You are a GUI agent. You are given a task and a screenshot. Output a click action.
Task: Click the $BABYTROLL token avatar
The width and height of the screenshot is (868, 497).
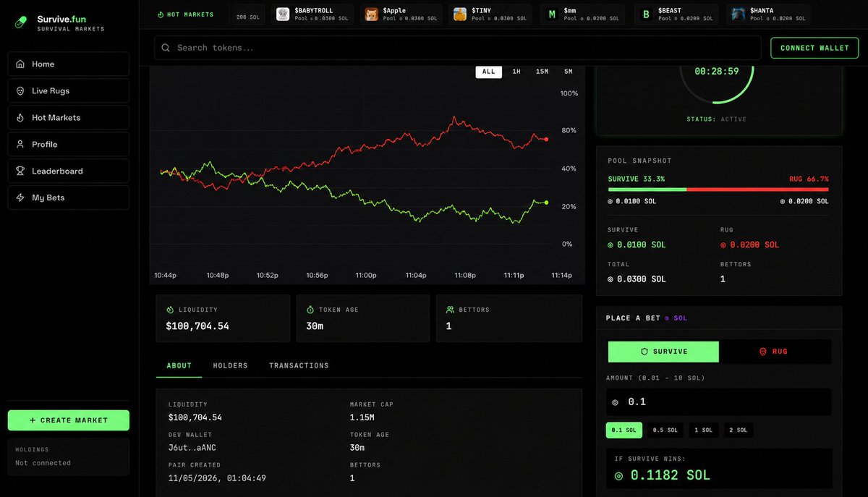coord(283,14)
